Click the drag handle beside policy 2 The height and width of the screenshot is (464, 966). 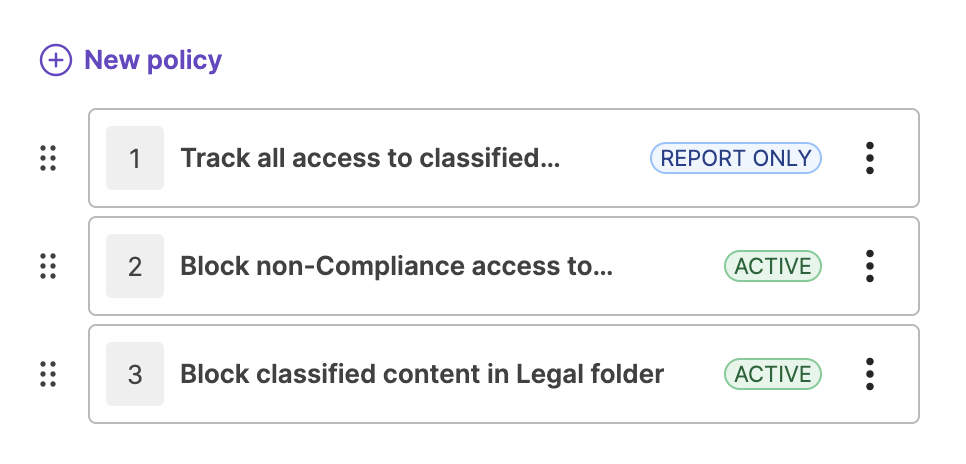tap(47, 266)
